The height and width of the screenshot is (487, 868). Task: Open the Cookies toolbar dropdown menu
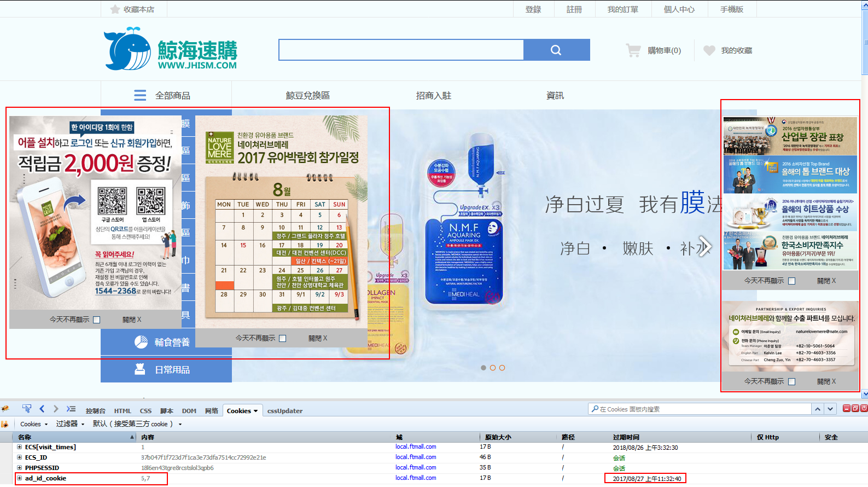(x=34, y=424)
